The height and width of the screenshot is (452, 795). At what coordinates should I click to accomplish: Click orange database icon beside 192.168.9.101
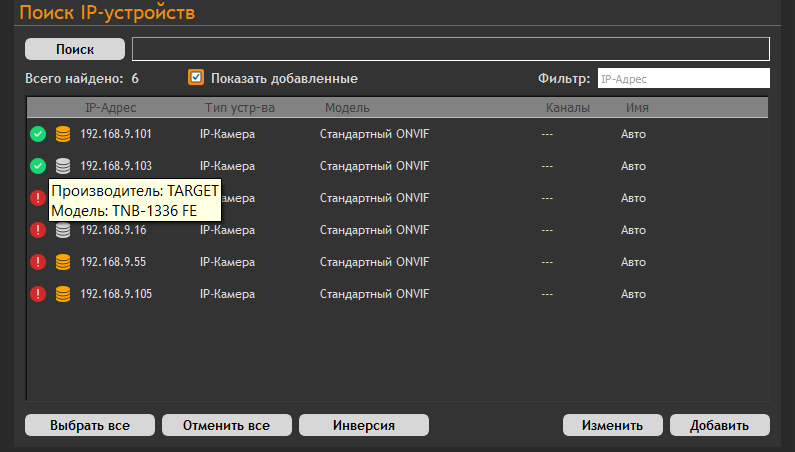point(63,134)
